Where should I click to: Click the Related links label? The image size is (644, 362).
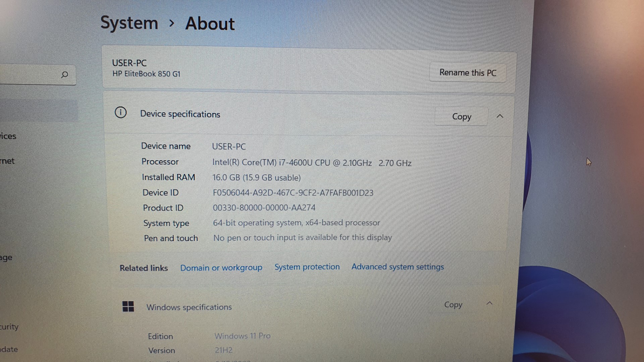pyautogui.click(x=144, y=268)
